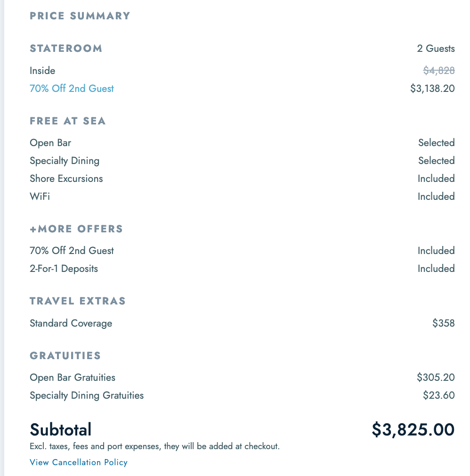470x476 pixels.
Task: Click the Shore Excursions label
Action: click(66, 179)
